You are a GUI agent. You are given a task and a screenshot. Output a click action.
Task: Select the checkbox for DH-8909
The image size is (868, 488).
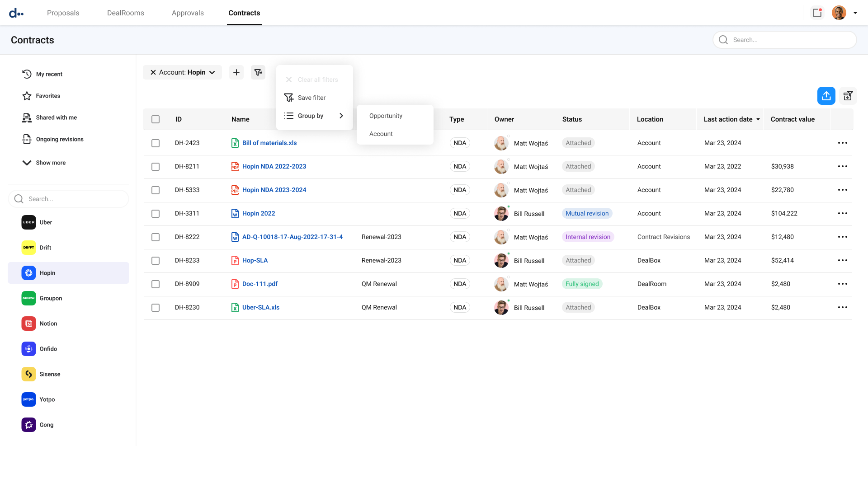click(156, 284)
